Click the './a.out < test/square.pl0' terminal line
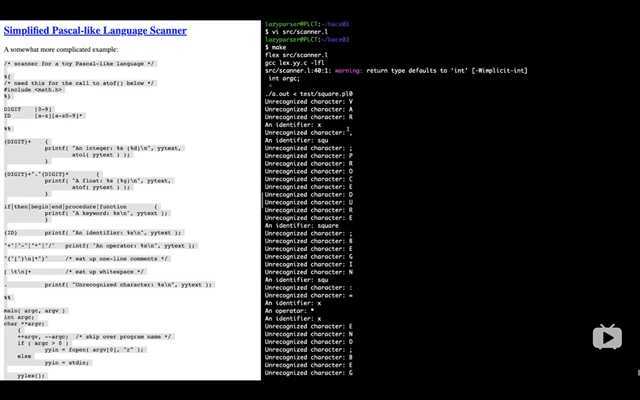 point(309,94)
